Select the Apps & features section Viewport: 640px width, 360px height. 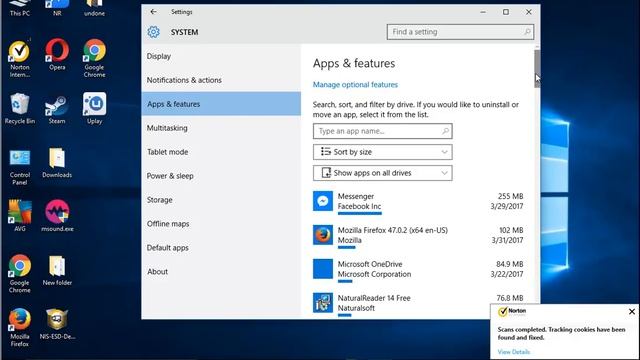pos(221,104)
